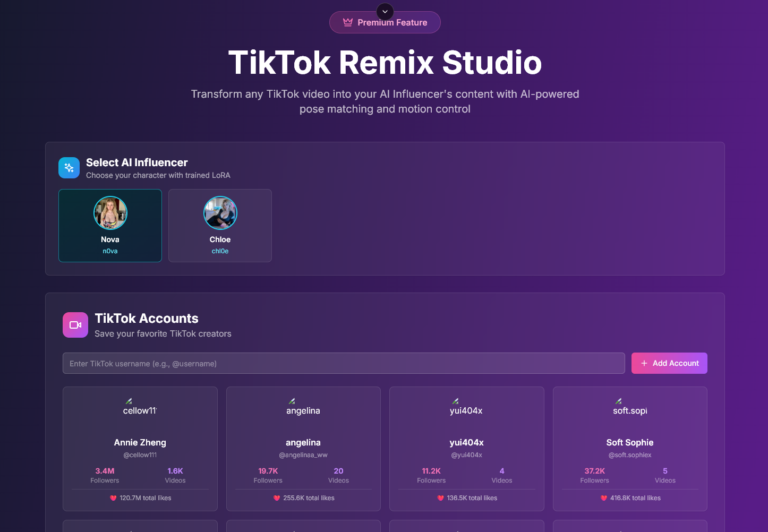The width and height of the screenshot is (768, 532).
Task: Click Nova's avatar thumbnail
Action: coord(110,213)
